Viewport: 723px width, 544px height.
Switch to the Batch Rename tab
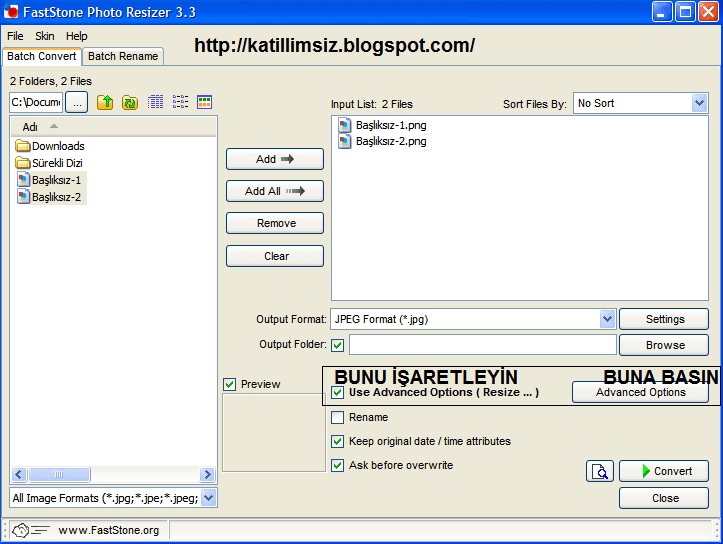pos(123,56)
